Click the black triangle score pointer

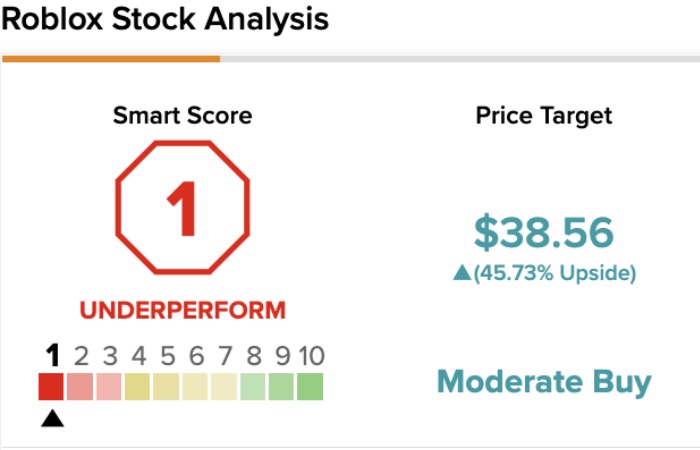tap(52, 418)
